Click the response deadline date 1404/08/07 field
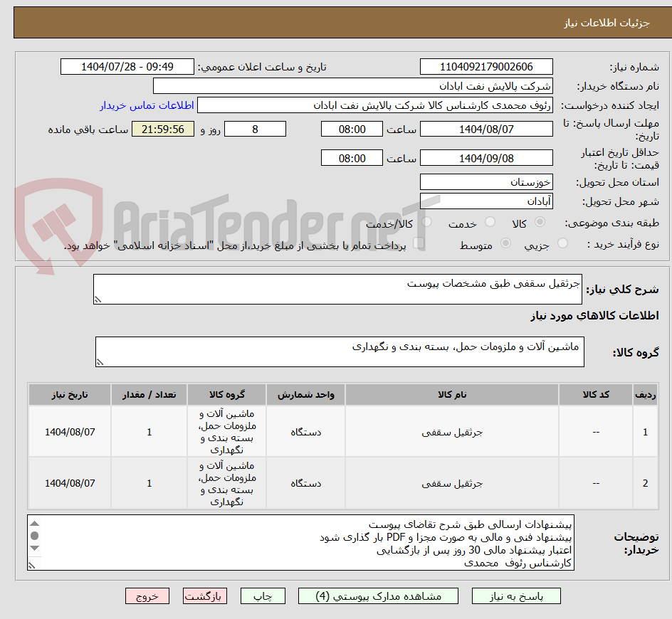672x619 pixels. pos(486,129)
